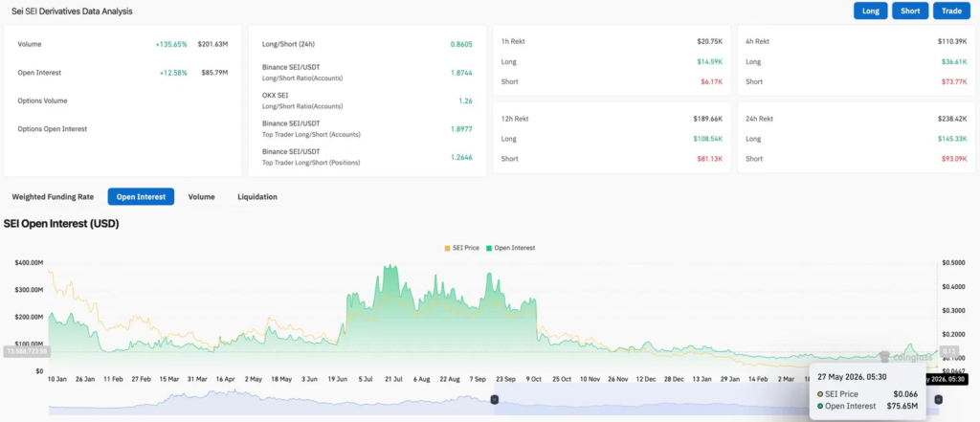The image size is (980, 422).
Task: Click 1h Rekt long value $14.59K
Action: [x=710, y=62]
